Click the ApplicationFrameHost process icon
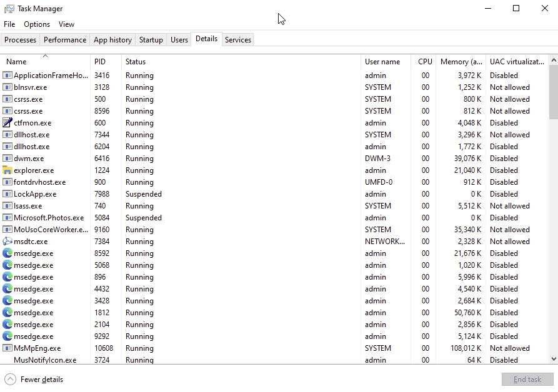The image size is (558, 392). pos(7,76)
